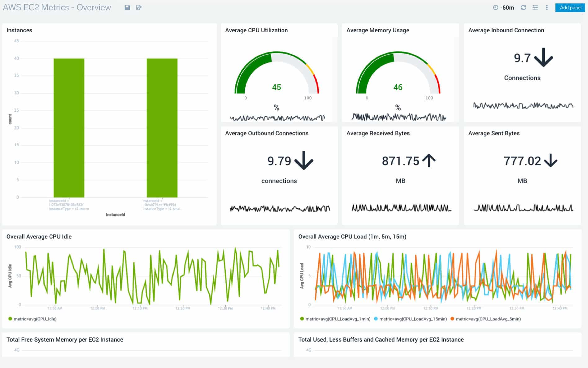Click the down arrow beside 777.02
Viewport: 588px width, 368px height.
(x=550, y=161)
